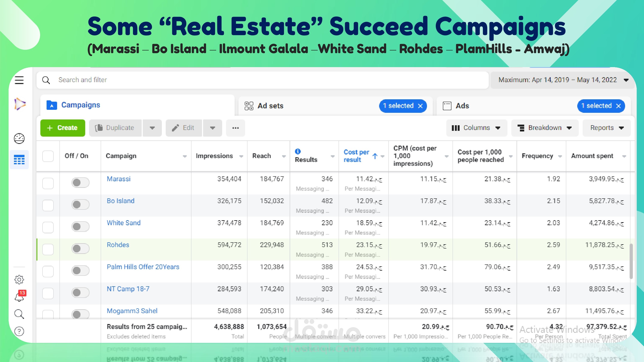Click the Results info icon

tap(298, 151)
